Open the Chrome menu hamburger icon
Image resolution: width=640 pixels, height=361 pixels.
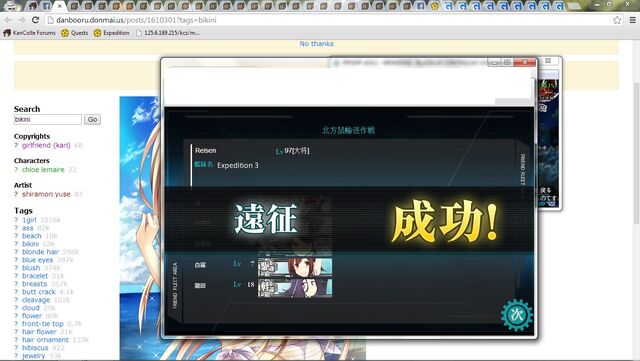[632, 20]
